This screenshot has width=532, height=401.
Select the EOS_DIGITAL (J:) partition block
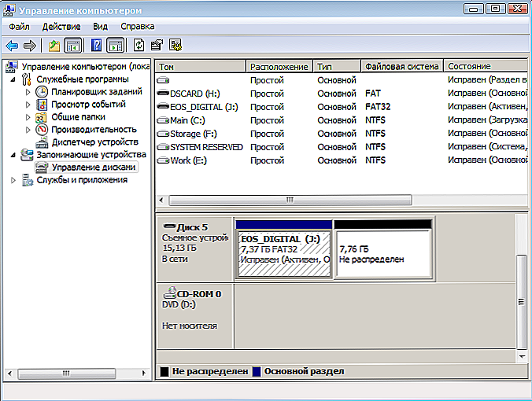(283, 249)
